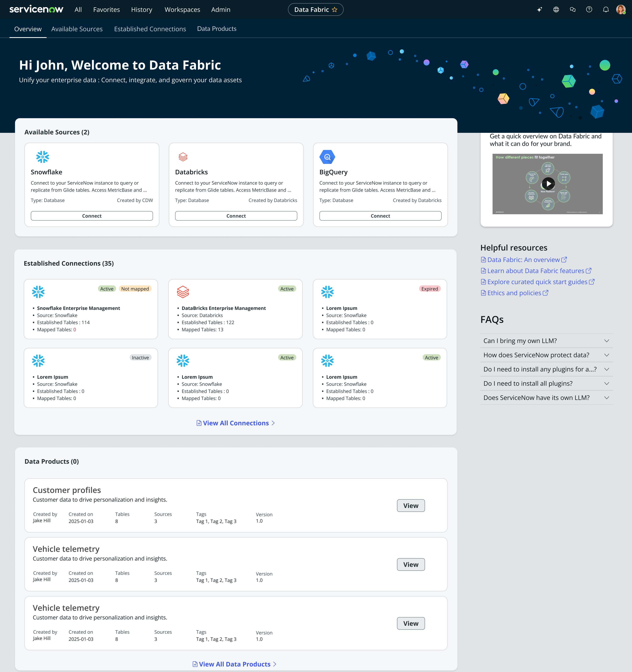Open 'Data Fabric: An overview' resource link
Screen dimensions: 632x672
(524, 260)
